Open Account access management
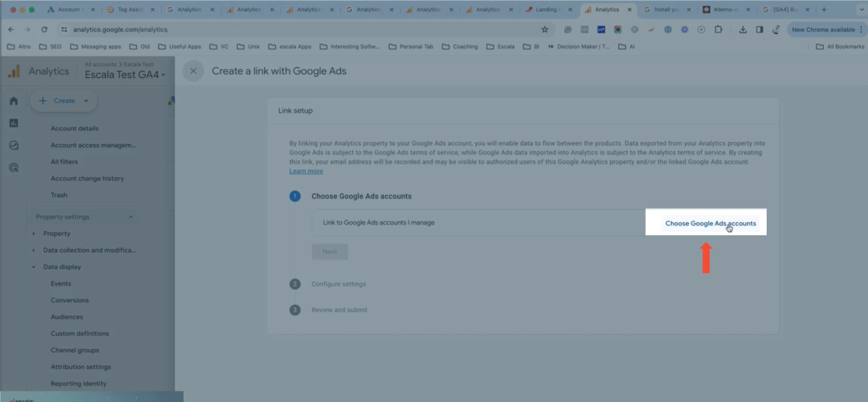Screen dimensions: 868x402 (93, 145)
